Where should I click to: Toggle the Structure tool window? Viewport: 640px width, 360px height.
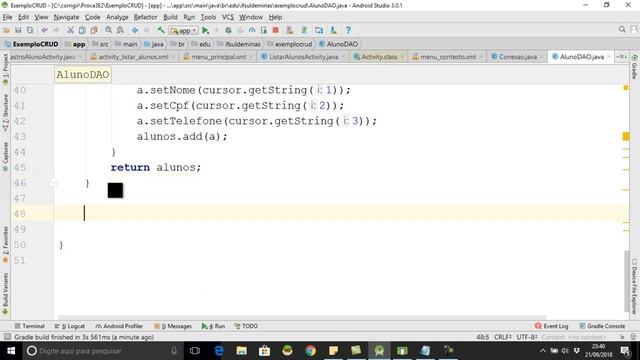5,113
